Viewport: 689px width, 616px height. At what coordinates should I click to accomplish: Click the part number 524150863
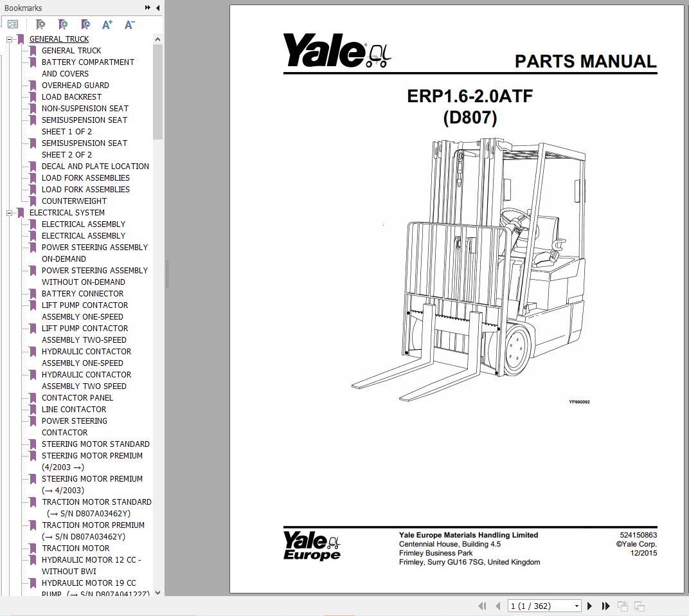(638, 535)
